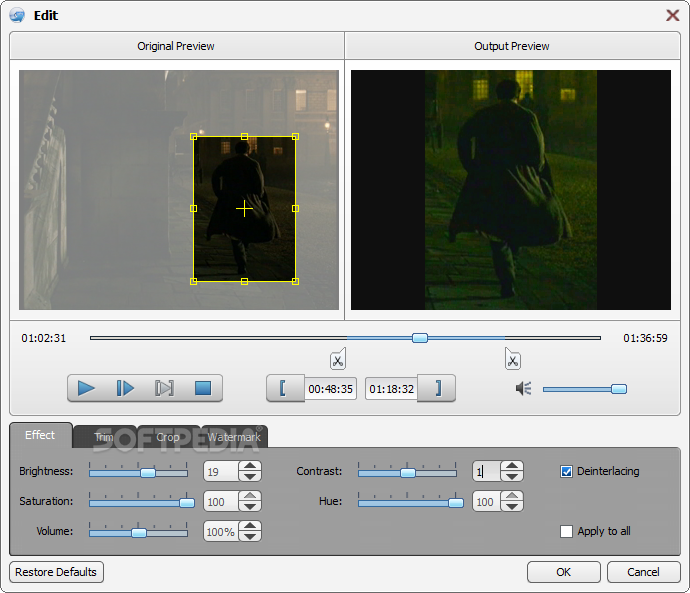Play the video preview

coord(86,388)
